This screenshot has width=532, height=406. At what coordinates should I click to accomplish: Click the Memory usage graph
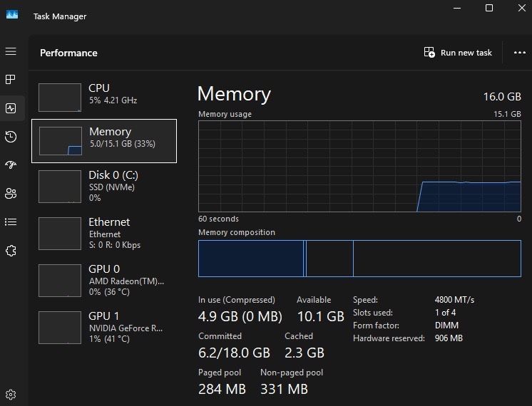(x=359, y=165)
